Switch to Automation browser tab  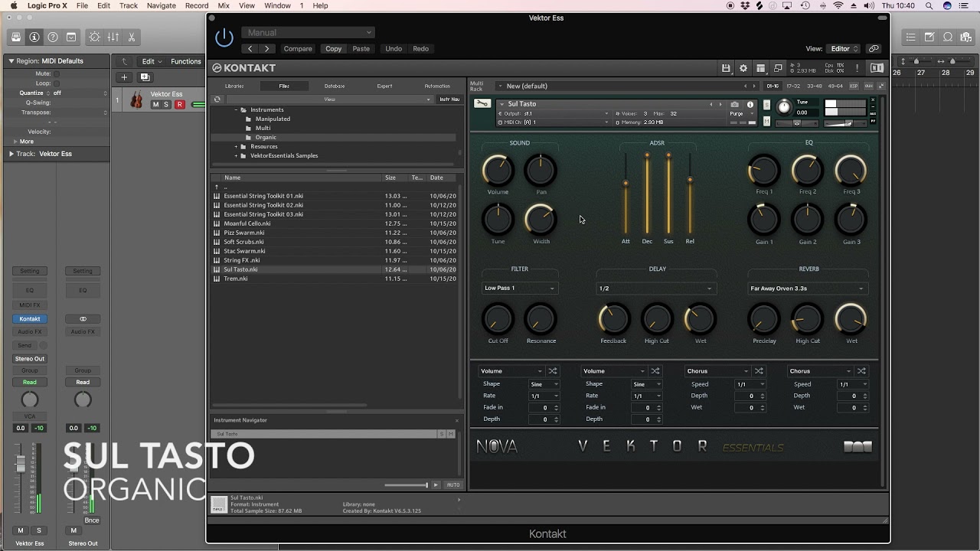point(437,86)
